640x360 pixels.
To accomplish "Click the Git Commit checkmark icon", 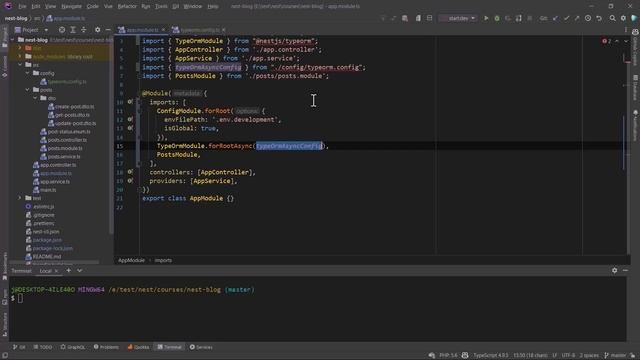I will click(x=566, y=18).
